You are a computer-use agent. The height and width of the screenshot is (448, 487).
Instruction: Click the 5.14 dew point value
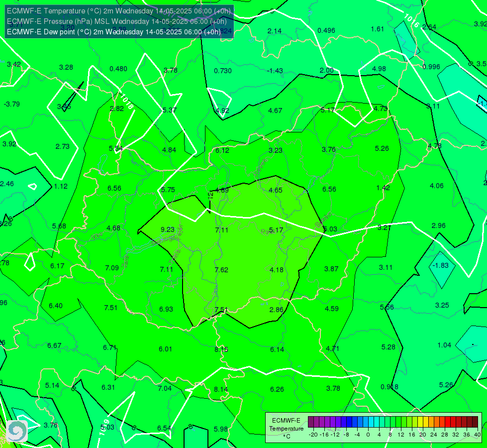(52, 385)
